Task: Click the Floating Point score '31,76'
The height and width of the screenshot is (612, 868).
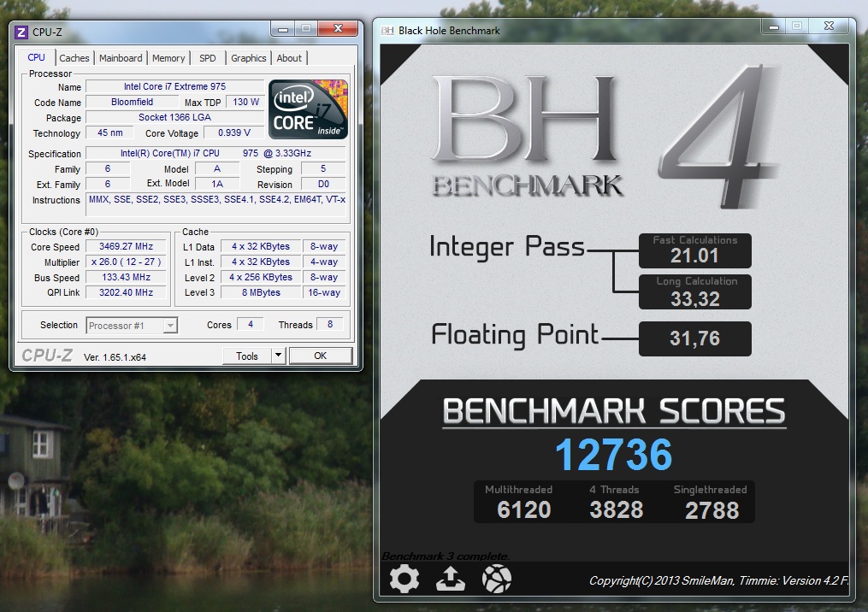Action: pyautogui.click(x=694, y=338)
